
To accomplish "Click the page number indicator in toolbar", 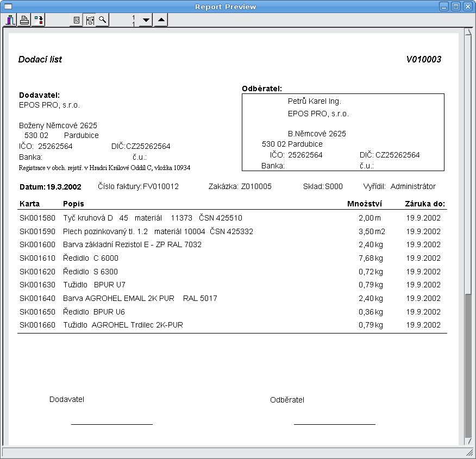I will (133, 20).
